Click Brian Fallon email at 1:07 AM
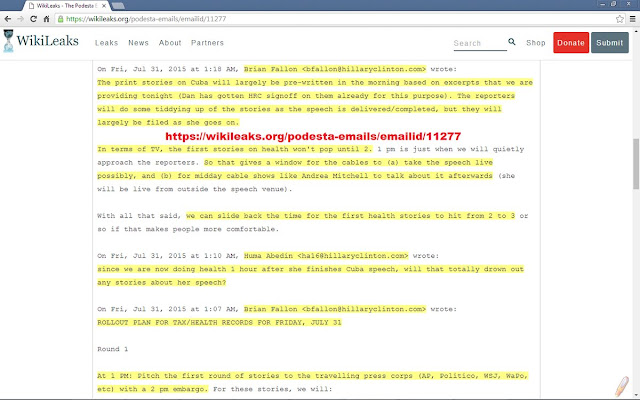 [x=335, y=309]
